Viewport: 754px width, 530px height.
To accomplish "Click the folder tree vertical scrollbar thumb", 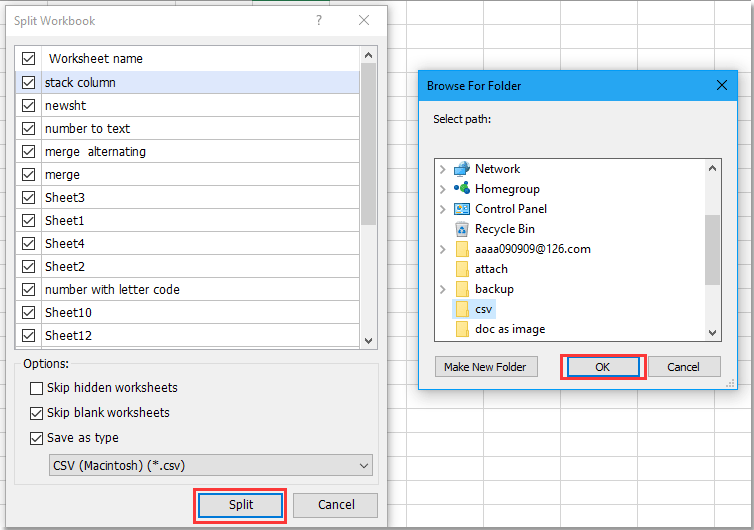I will pos(712,250).
